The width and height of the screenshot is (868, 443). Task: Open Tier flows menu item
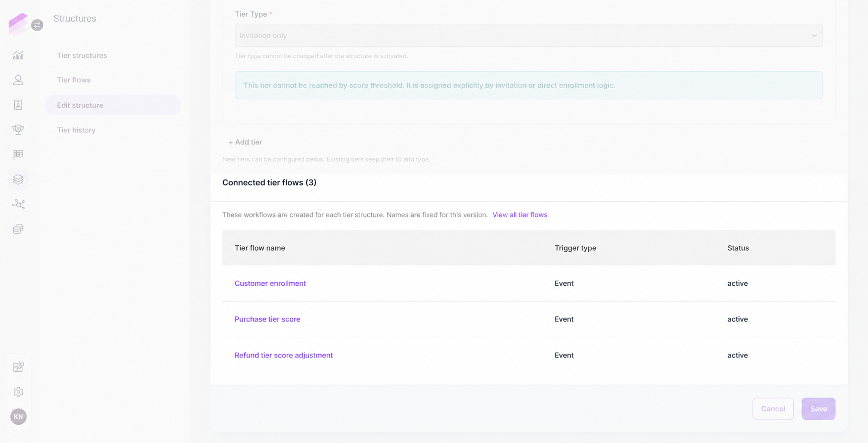(74, 80)
